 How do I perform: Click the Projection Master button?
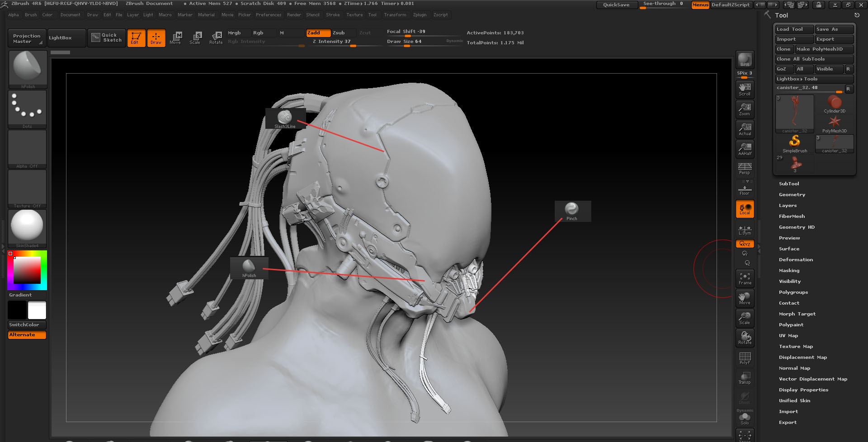(x=27, y=38)
